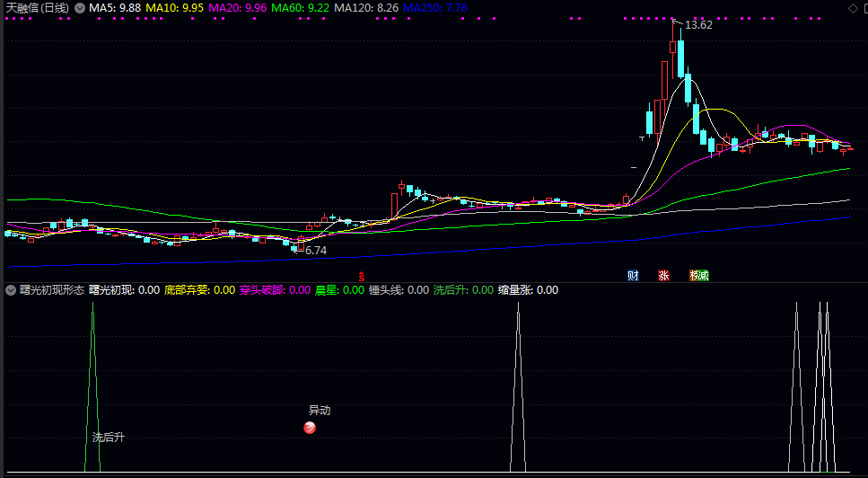This screenshot has width=868, height=478.
Task: Click the 财 info marker icon
Action: click(633, 275)
